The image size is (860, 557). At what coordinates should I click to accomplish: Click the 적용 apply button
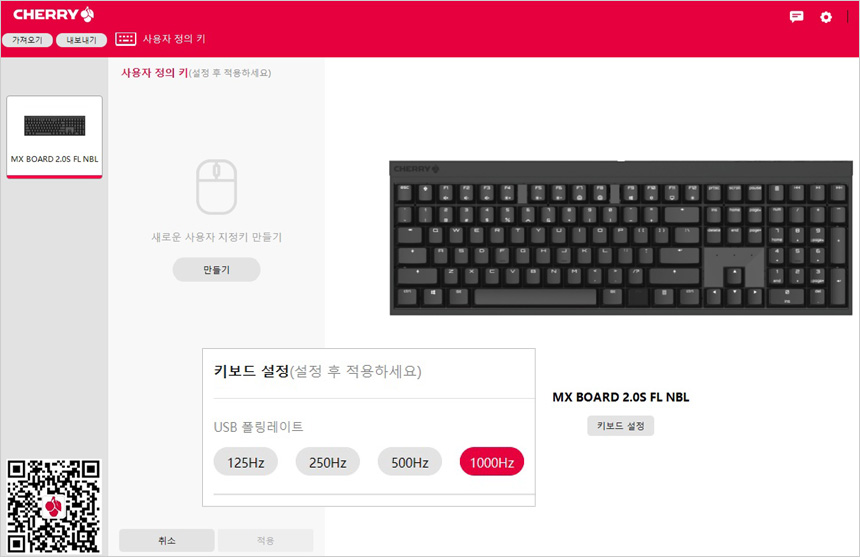[265, 541]
